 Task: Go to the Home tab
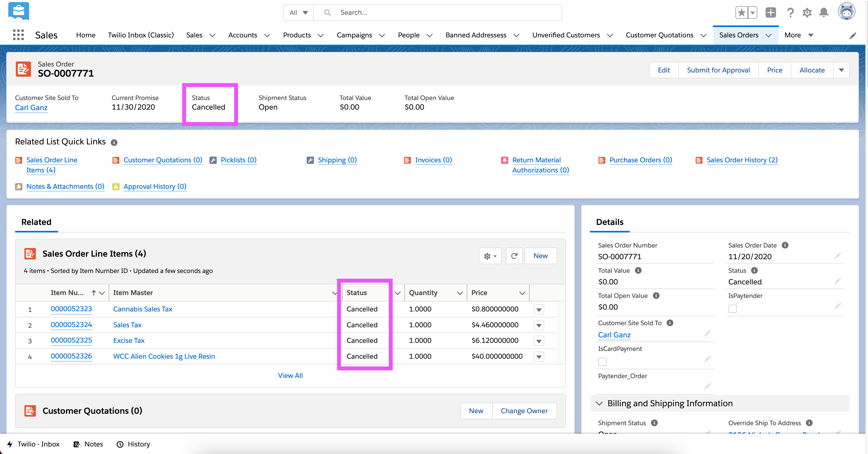[x=86, y=35]
